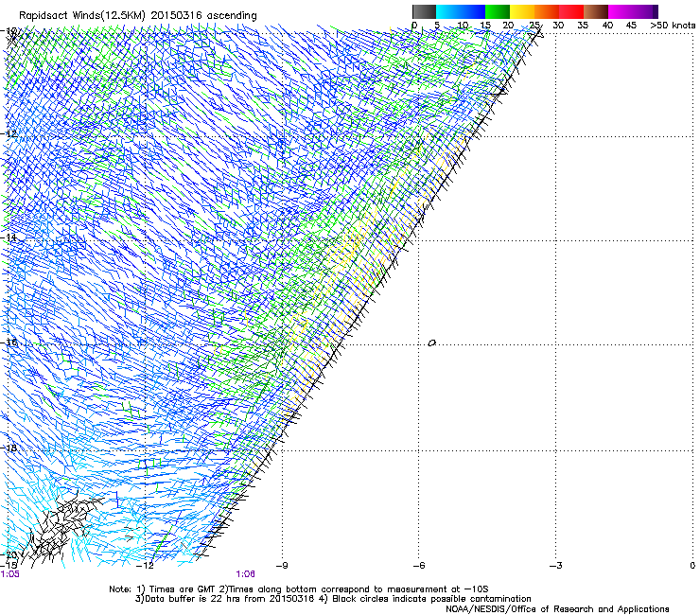This screenshot has height=615, width=700.
Task: Click the gray 0-5 knots legend swatch
Action: 424,11
